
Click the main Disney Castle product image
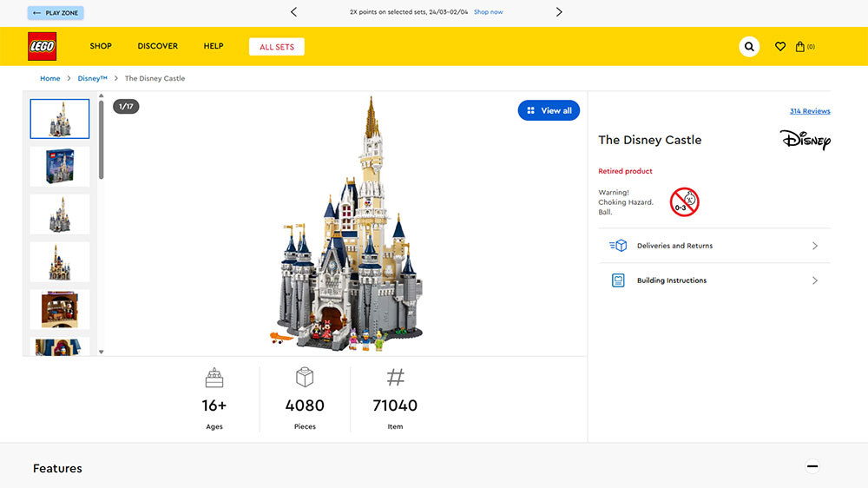pos(348,224)
